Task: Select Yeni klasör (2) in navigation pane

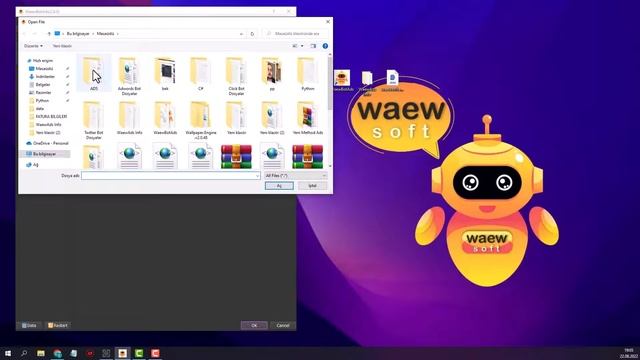Action: (x=44, y=133)
